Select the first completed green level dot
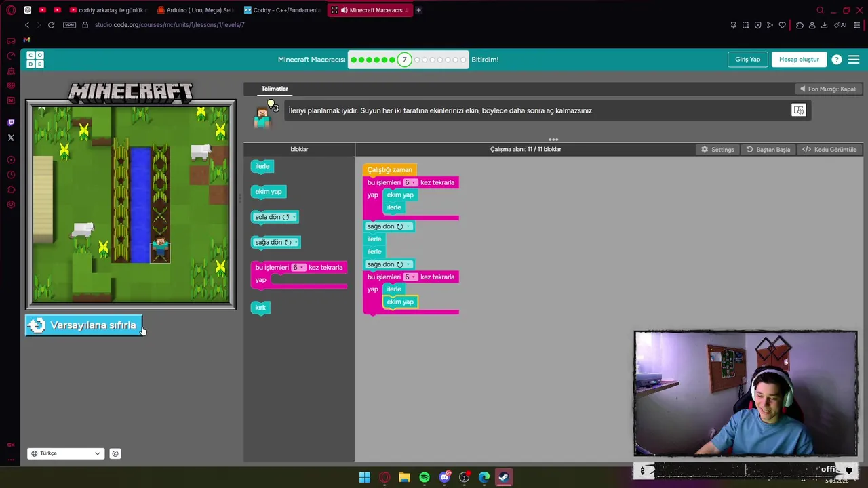Viewport: 868px width, 488px height. 354,60
